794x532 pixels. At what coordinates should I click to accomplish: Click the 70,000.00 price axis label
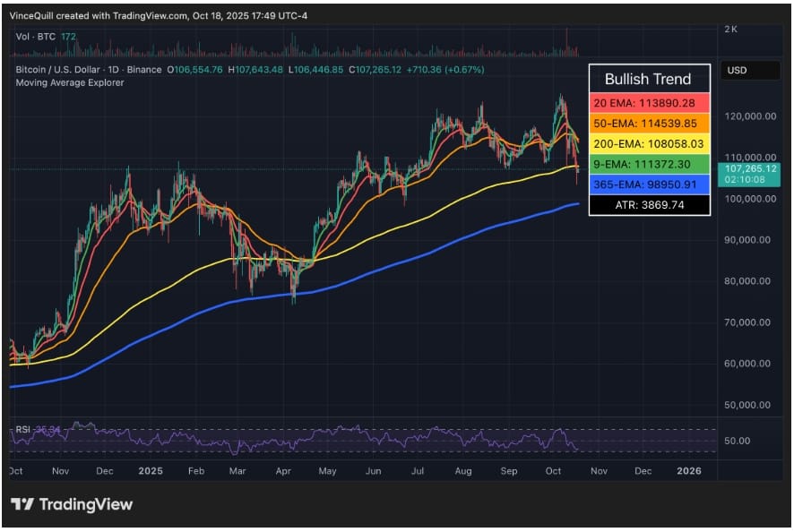(x=747, y=322)
